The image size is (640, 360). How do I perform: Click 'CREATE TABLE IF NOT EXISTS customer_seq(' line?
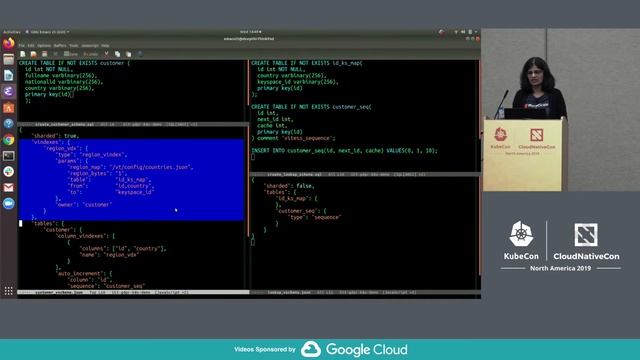tap(311, 107)
